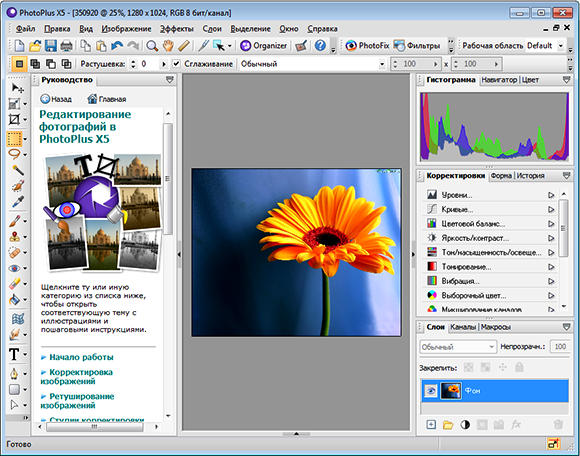Toggle lock position move icon

click(502, 367)
